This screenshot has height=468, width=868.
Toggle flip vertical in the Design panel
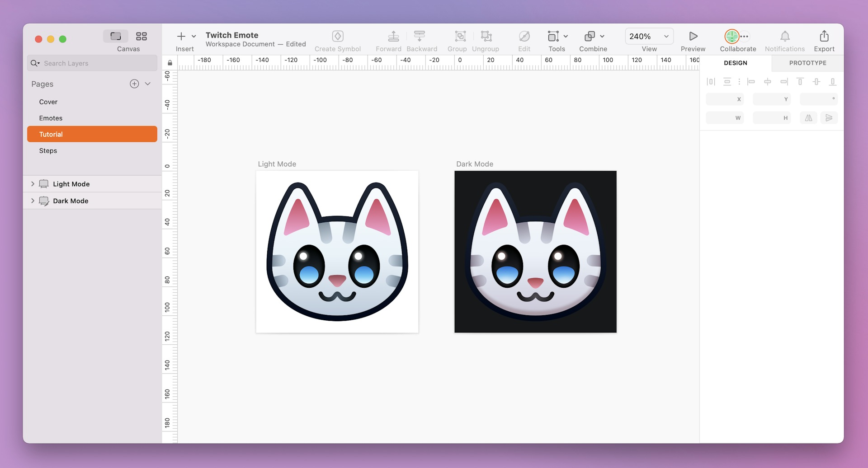click(830, 118)
